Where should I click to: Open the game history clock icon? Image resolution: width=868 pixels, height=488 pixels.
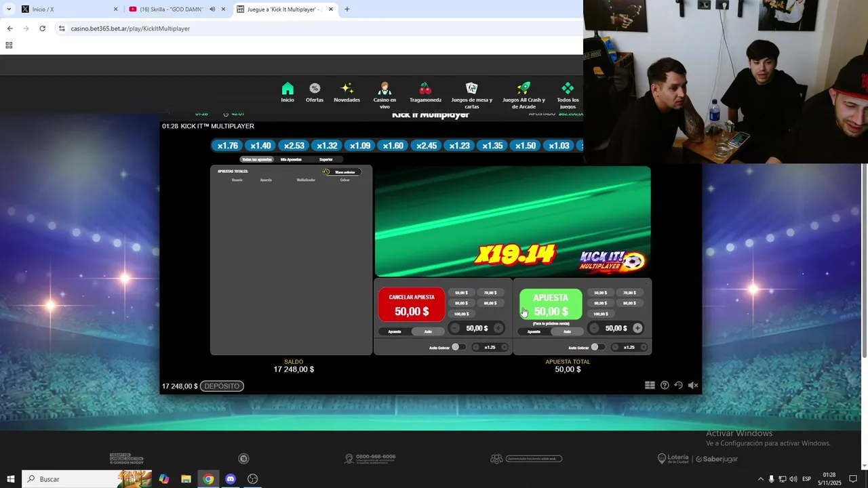(x=678, y=385)
